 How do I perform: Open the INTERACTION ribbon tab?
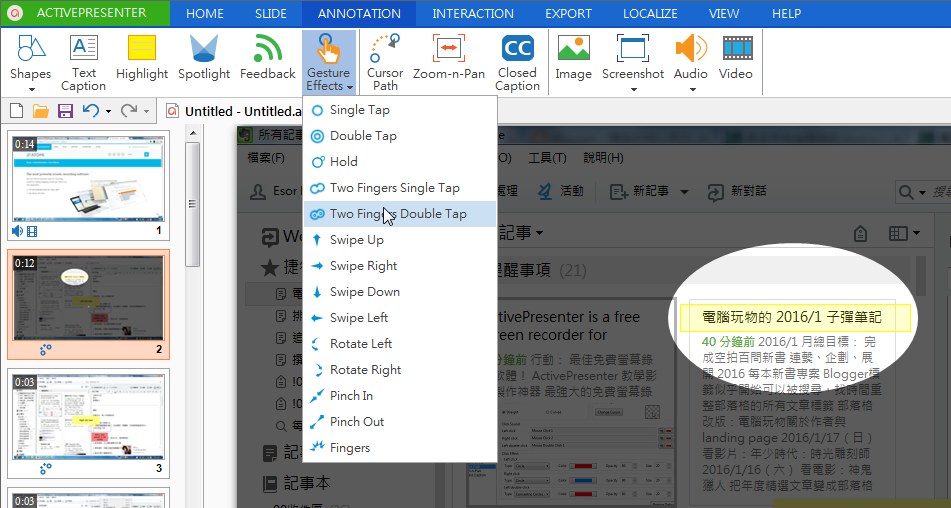pos(473,13)
